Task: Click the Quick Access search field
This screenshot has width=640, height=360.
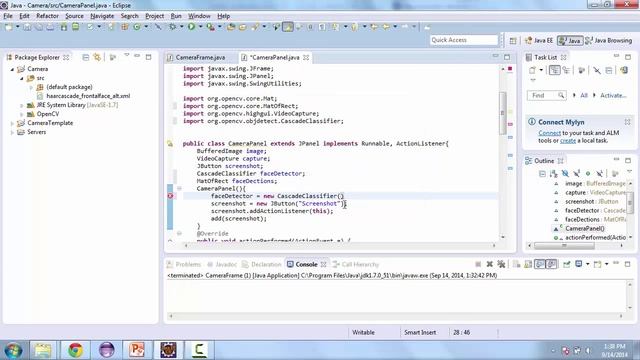Action: pos(464,40)
